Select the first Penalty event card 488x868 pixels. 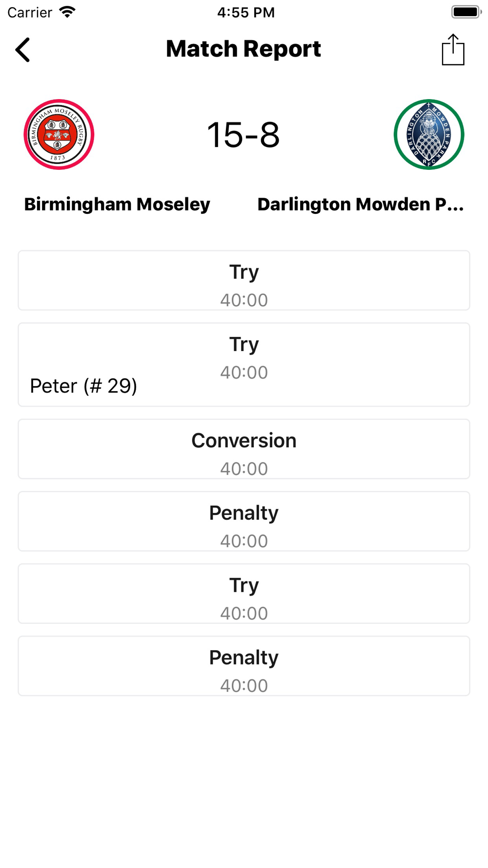[x=244, y=521]
